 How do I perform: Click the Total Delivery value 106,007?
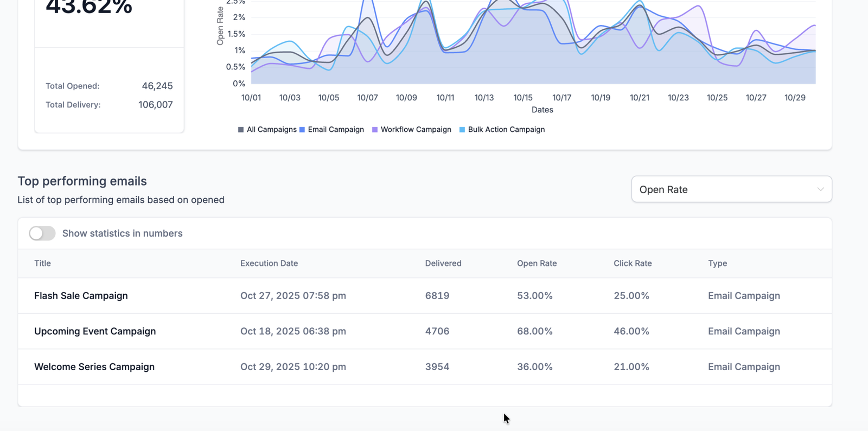pos(155,105)
